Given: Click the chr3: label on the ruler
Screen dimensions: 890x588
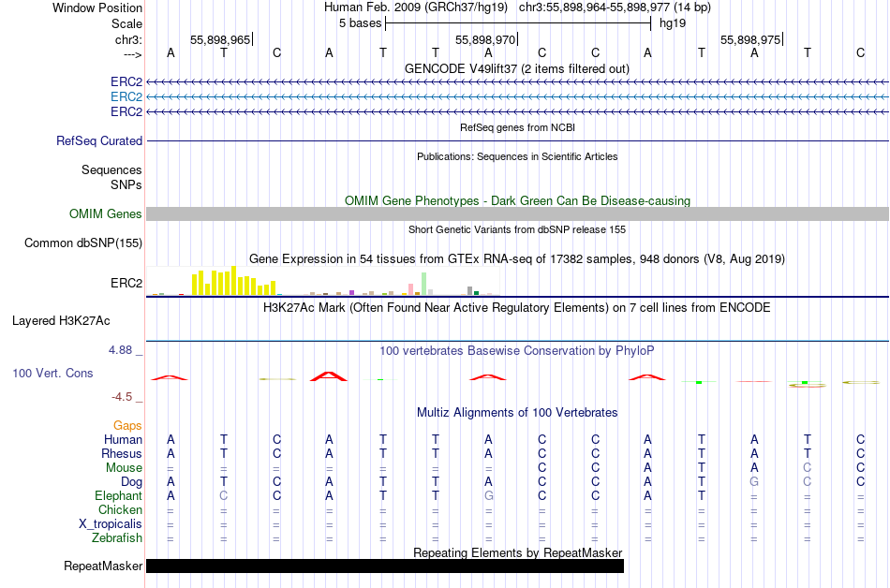Looking at the screenshot, I should click(x=128, y=39).
